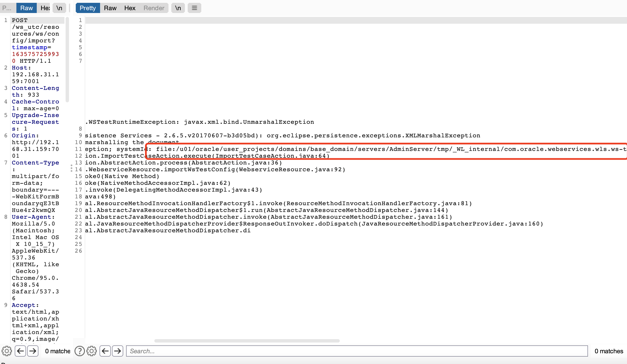The width and height of the screenshot is (627, 364).
Task: Click the previous-match left arrow beside the Search field
Action: (x=105, y=351)
